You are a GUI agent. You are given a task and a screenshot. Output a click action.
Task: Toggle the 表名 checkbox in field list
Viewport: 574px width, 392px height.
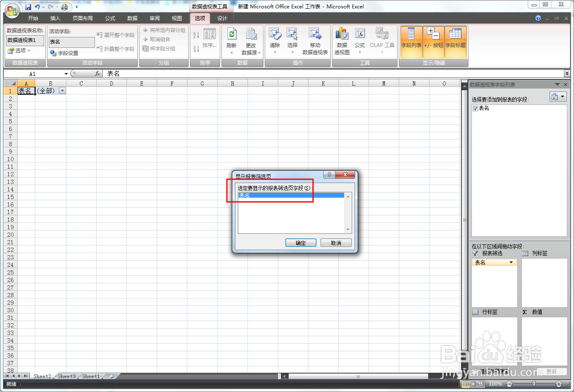pos(475,108)
